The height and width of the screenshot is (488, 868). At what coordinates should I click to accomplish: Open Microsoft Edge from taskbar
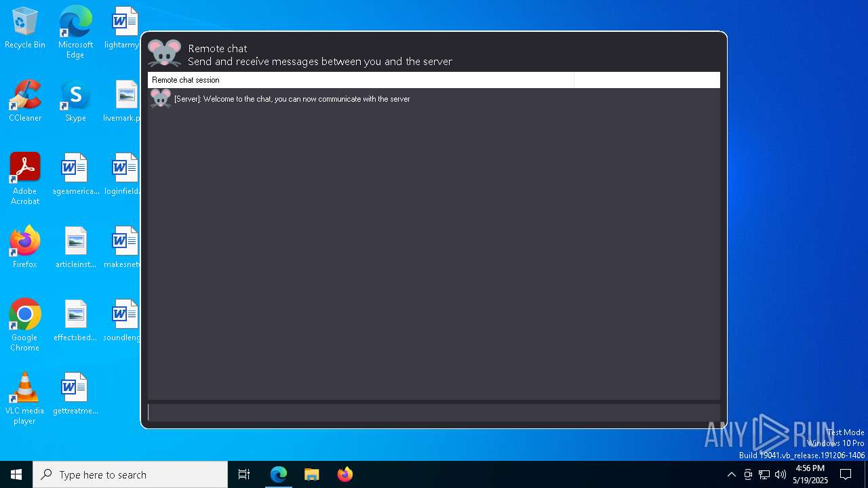pos(279,474)
